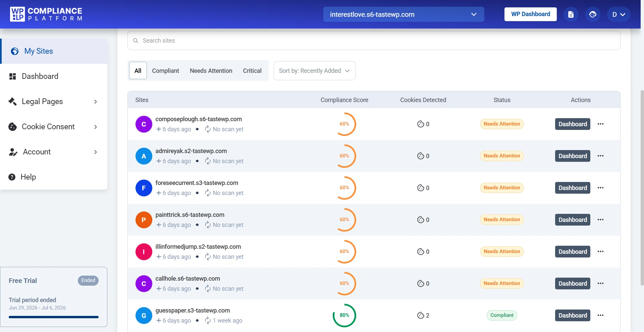Switch to the Critical filter tab
The image size is (644, 332).
pos(252,70)
